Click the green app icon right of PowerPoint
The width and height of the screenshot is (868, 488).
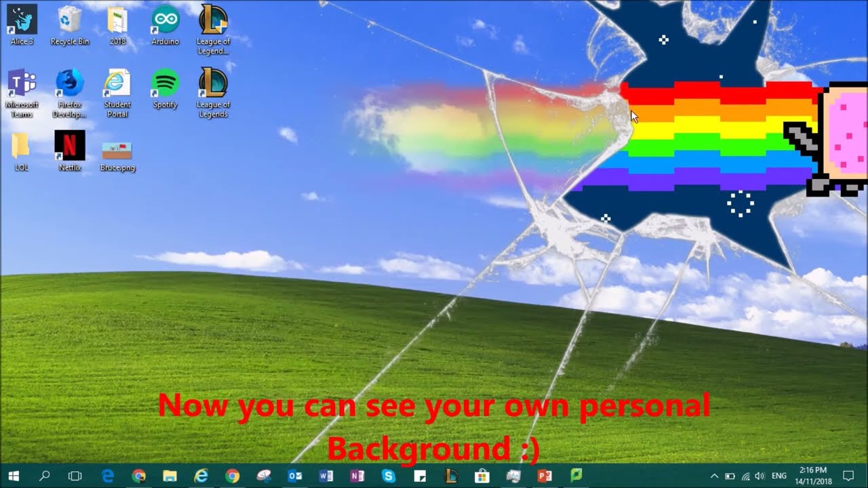tap(576, 476)
